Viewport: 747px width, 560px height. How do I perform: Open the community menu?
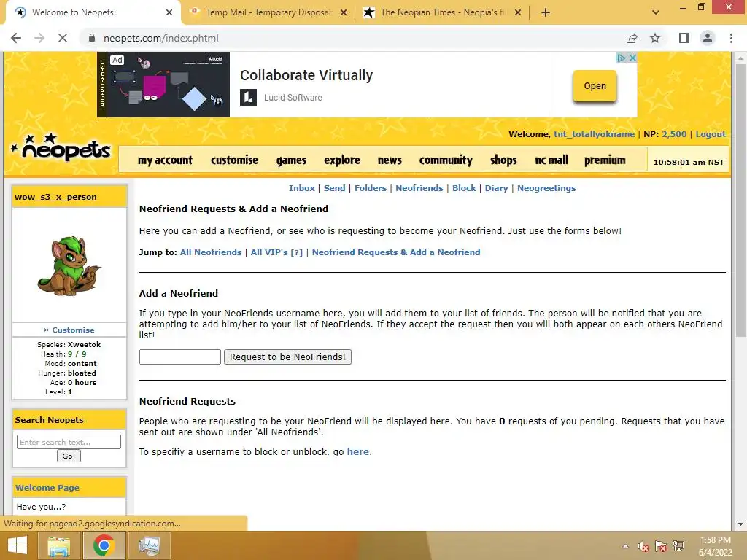tap(446, 160)
